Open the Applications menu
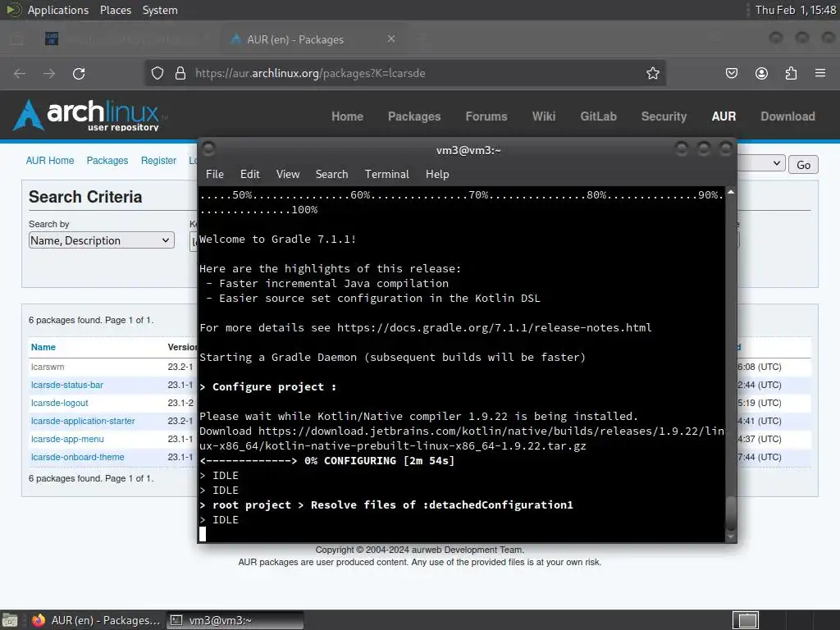 tap(58, 10)
